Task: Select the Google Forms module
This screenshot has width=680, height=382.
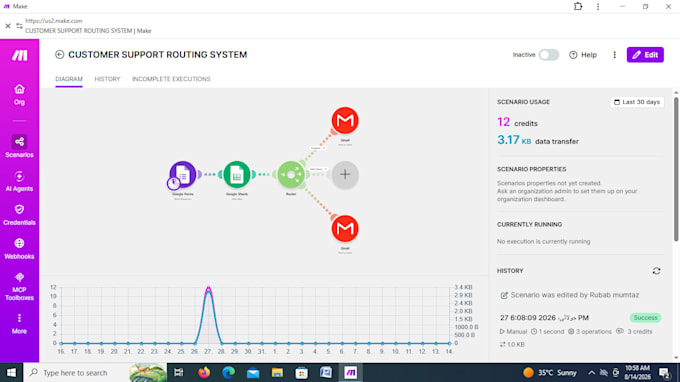Action: 183,174
